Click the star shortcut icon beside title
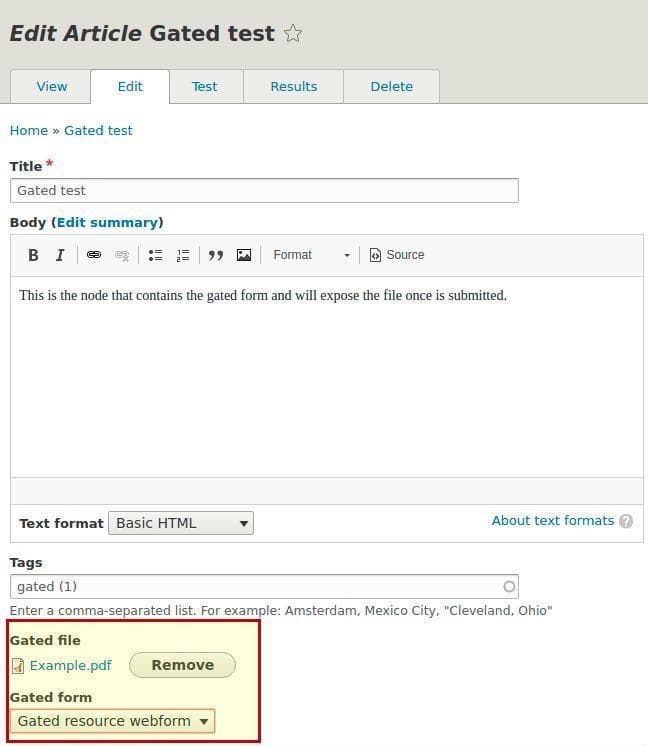The width and height of the screenshot is (648, 746). [293, 34]
